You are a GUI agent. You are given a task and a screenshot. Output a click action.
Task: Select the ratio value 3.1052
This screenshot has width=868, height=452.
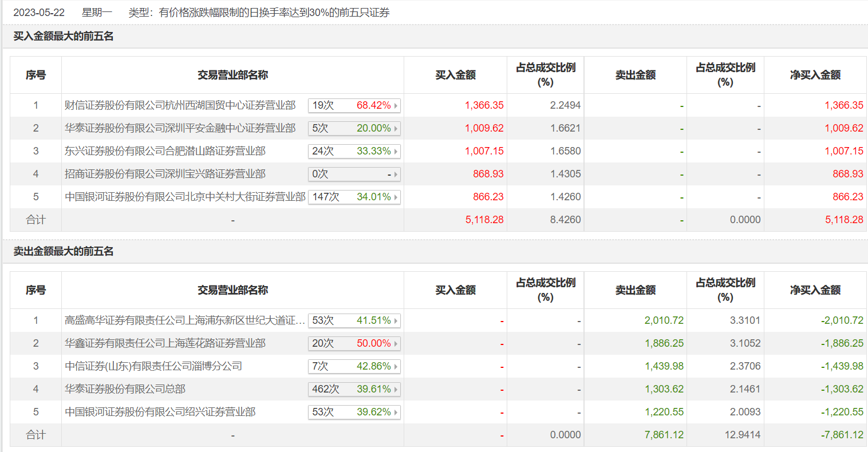[745, 343]
